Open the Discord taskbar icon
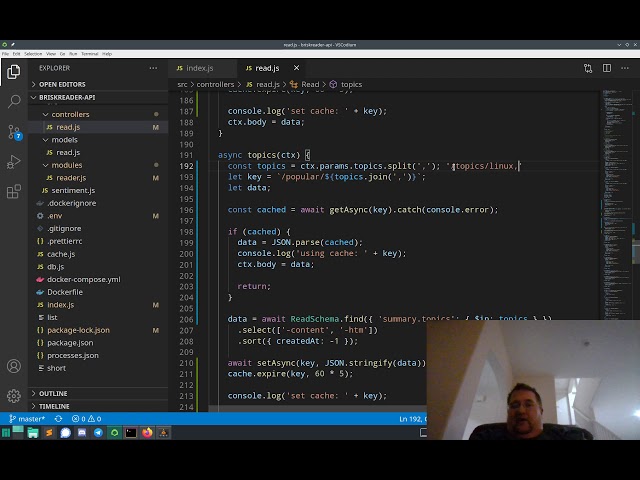This screenshot has width=640, height=480. 82,433
